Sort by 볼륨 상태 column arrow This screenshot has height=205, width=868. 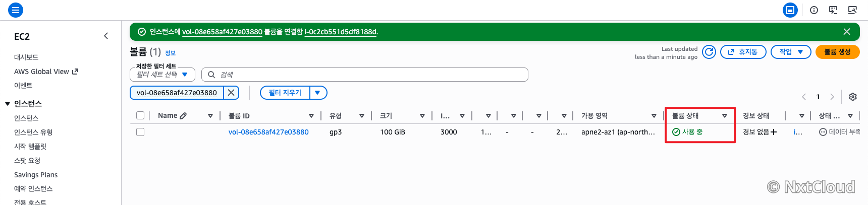tap(725, 116)
